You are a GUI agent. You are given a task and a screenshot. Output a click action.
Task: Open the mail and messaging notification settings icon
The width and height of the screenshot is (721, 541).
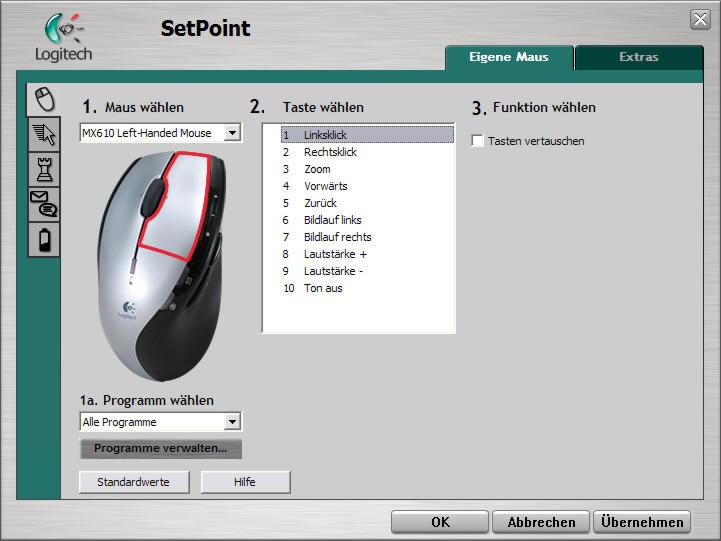[43, 203]
